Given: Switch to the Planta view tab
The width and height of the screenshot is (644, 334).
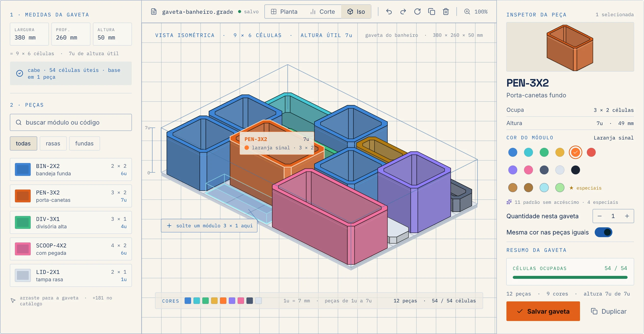Looking at the screenshot, I should 284,12.
